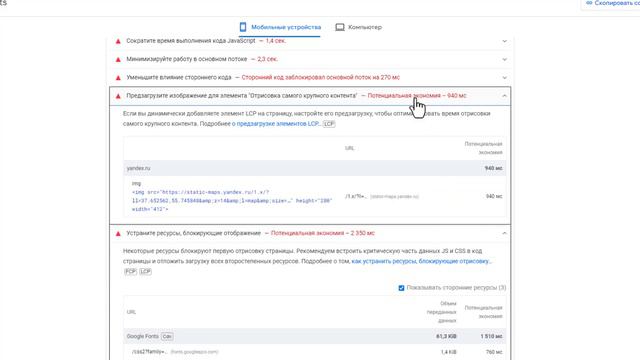This screenshot has height=360, width=640.
Task: Select yandex.ru row in preload table
Action: click(x=314, y=168)
